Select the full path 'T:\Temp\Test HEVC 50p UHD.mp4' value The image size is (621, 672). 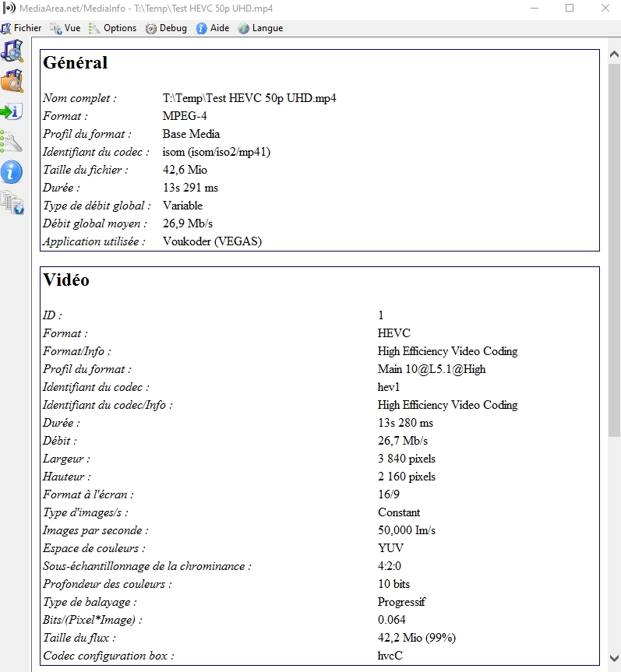point(249,98)
